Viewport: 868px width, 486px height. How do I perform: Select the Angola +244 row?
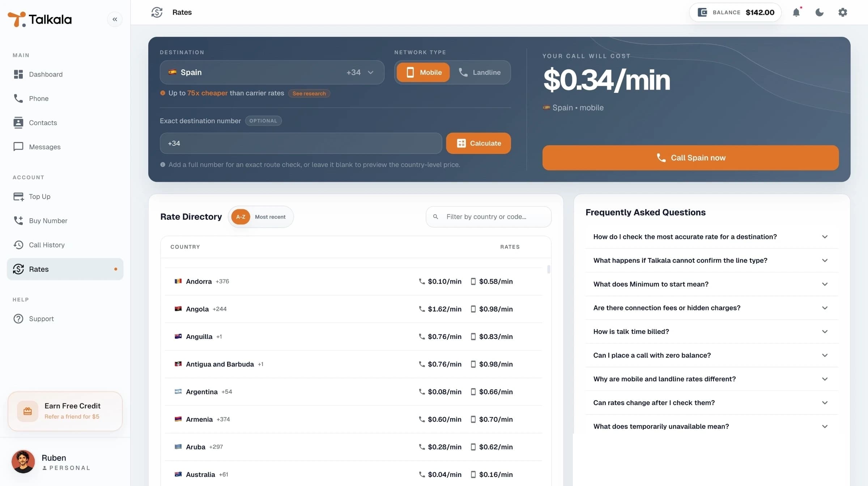(353, 309)
